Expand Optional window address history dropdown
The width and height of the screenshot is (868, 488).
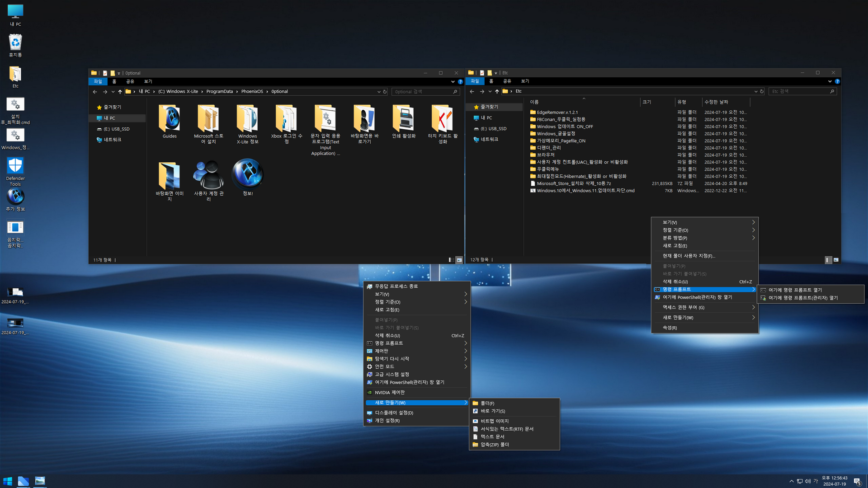(379, 92)
